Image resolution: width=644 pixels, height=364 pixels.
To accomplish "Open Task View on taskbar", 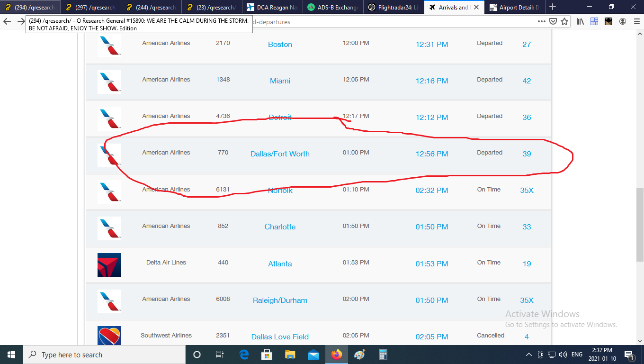I will pyautogui.click(x=220, y=355).
